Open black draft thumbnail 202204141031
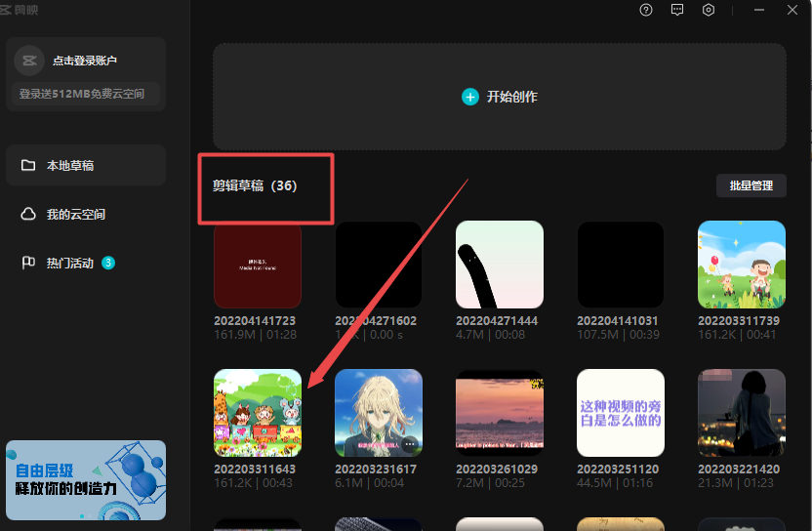The width and height of the screenshot is (812, 531). tap(621, 265)
